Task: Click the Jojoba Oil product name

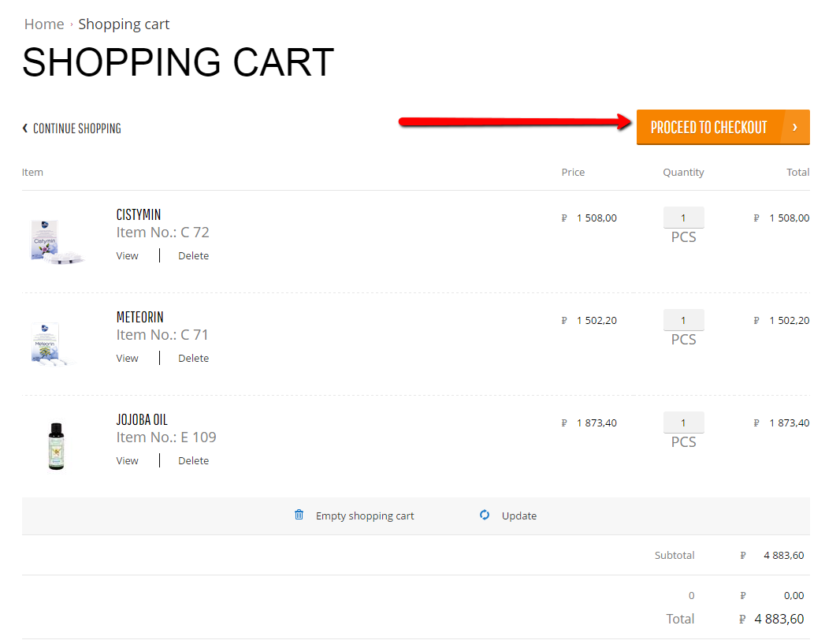Action: point(142,420)
